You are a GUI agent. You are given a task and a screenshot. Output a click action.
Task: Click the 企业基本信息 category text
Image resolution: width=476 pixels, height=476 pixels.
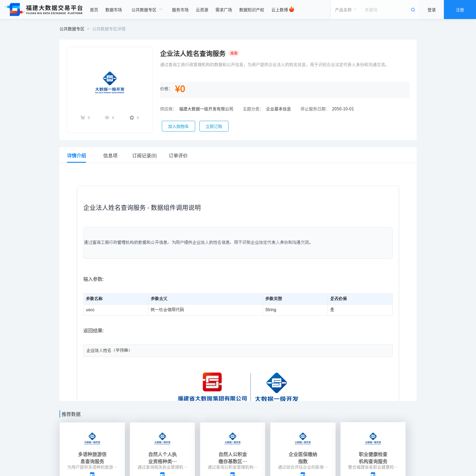tap(278, 109)
